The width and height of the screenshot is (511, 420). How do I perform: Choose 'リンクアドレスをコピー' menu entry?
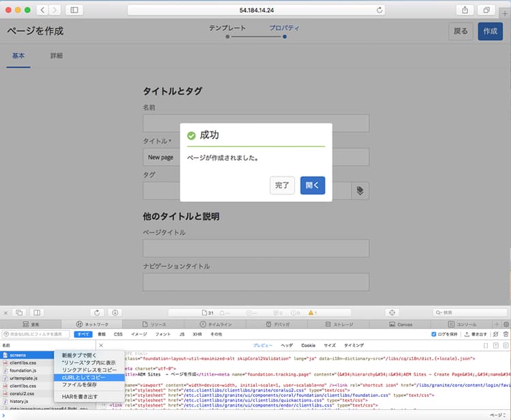pos(89,370)
